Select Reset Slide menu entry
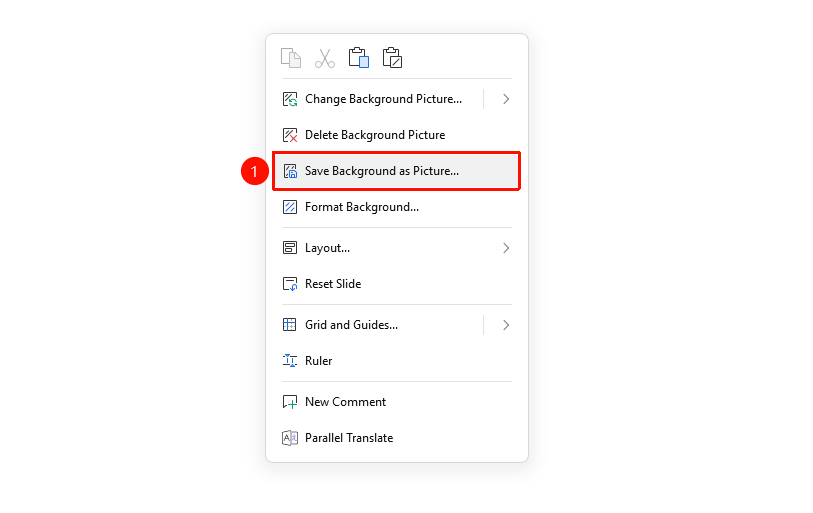Image resolution: width=813 pixels, height=513 pixels. pyautogui.click(x=397, y=284)
